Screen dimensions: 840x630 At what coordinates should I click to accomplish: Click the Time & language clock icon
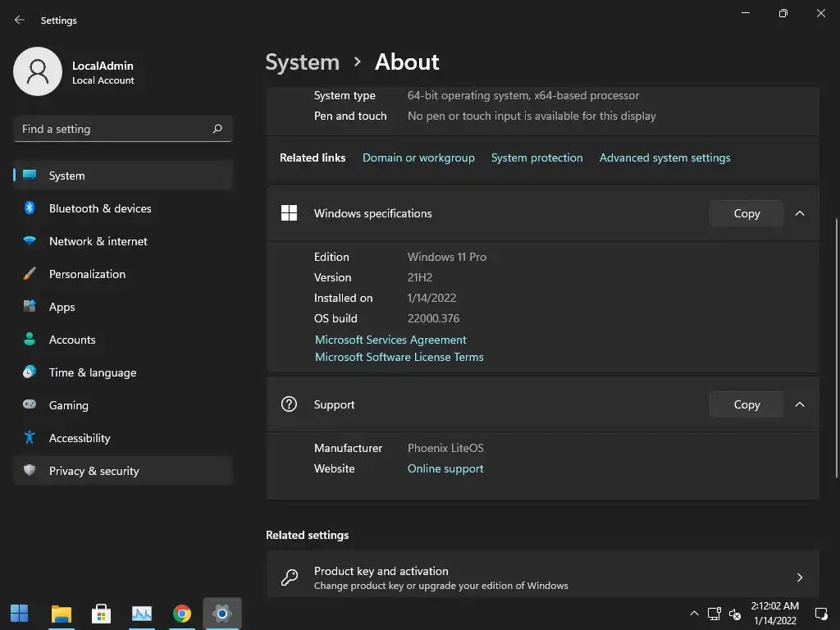click(x=30, y=372)
